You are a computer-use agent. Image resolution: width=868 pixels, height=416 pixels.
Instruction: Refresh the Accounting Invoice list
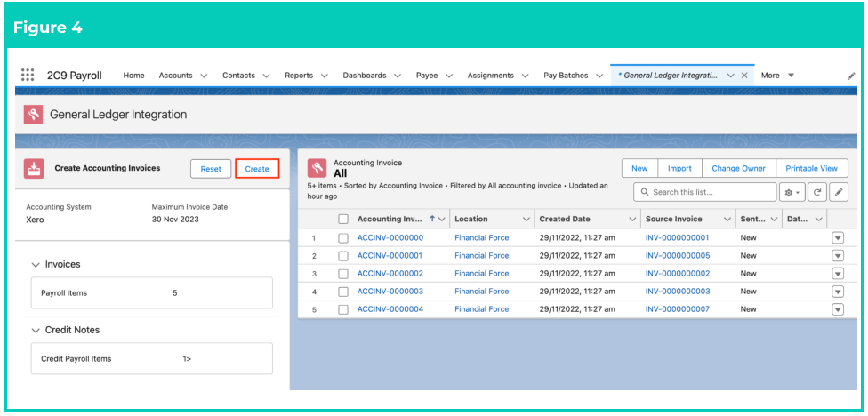tap(816, 193)
